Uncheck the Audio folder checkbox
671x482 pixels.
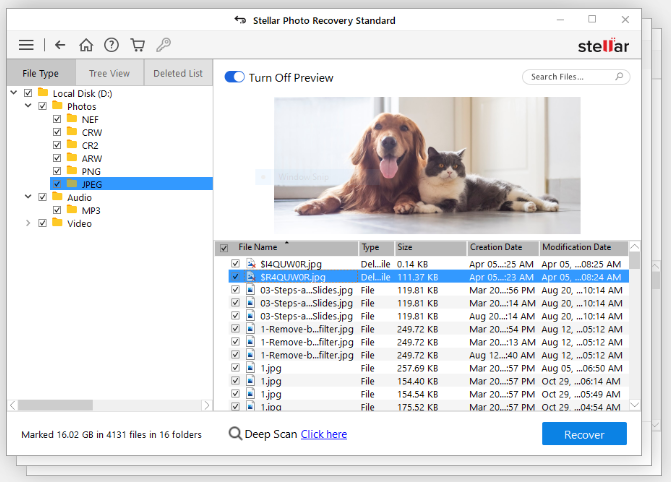pos(42,197)
